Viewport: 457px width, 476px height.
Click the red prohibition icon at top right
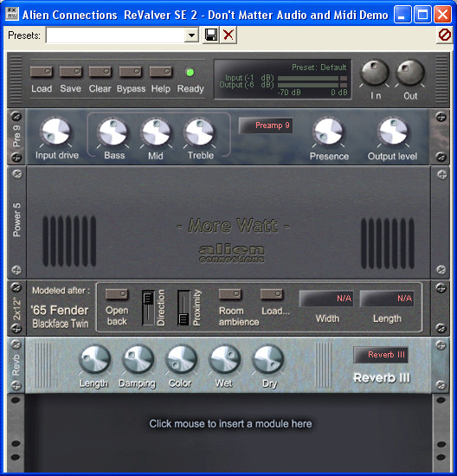coord(445,35)
